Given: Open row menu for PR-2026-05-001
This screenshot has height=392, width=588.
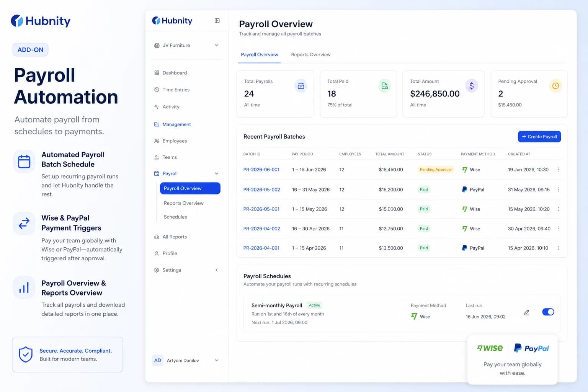Looking at the screenshot, I should [559, 209].
